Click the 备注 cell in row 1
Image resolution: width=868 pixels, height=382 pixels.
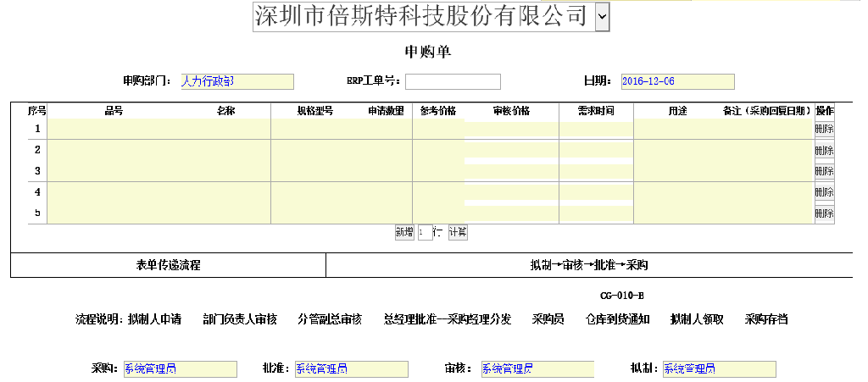click(768, 129)
